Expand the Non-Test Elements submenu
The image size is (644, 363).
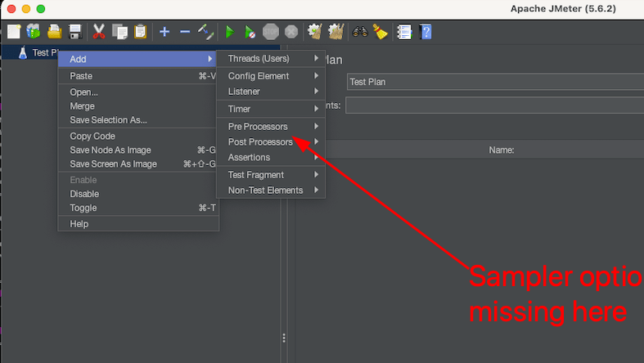(x=271, y=190)
